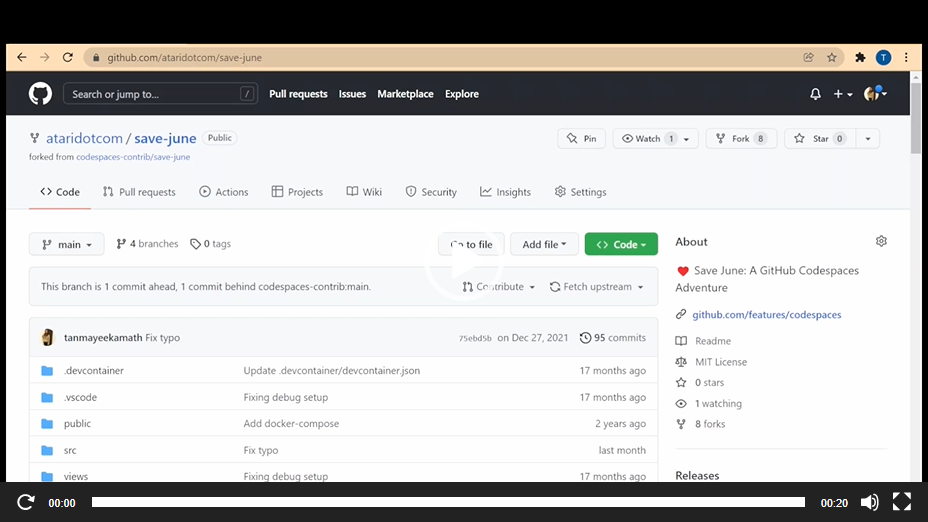Open commit hash 75ebd5b
Image resolution: width=928 pixels, height=522 pixels.
[x=475, y=338]
